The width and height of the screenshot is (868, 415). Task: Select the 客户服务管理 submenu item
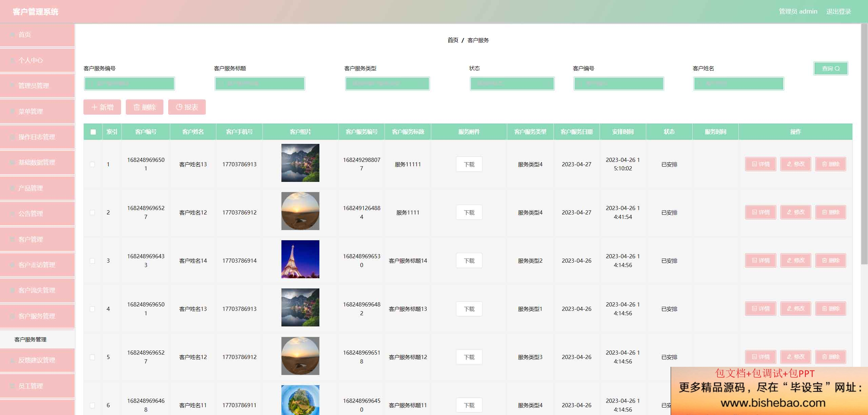[31, 339]
